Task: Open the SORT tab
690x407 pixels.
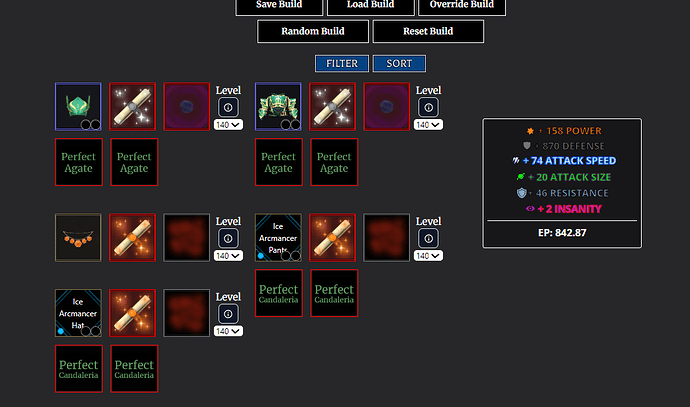Action: pyautogui.click(x=399, y=63)
